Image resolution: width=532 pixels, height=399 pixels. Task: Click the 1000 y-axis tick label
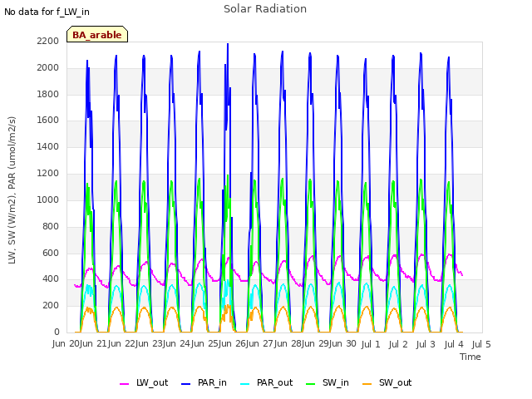coord(48,199)
